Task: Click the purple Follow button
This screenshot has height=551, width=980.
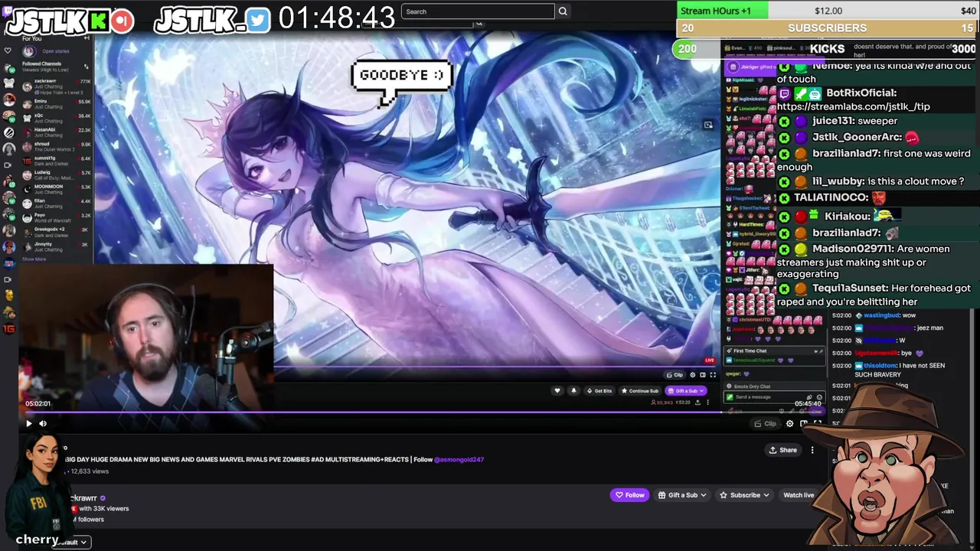Action: click(629, 495)
